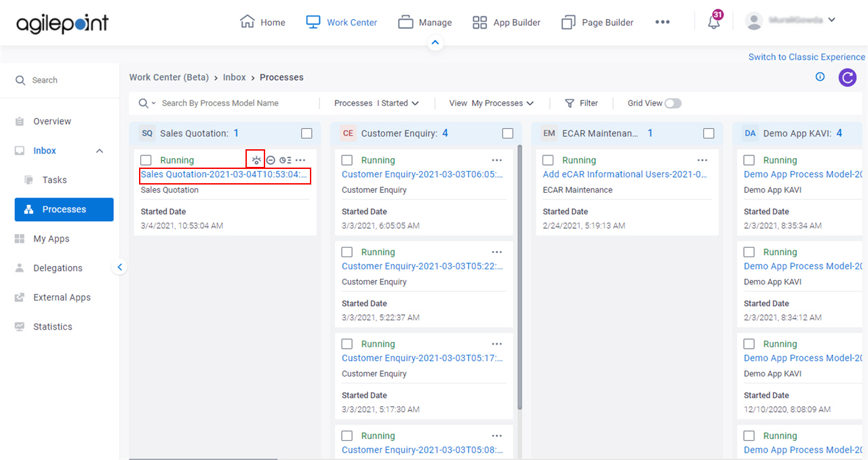The height and width of the screenshot is (460, 868).
Task: Open ellipsis menu on Customer Enquiry 05:08 card
Action: pos(497,436)
